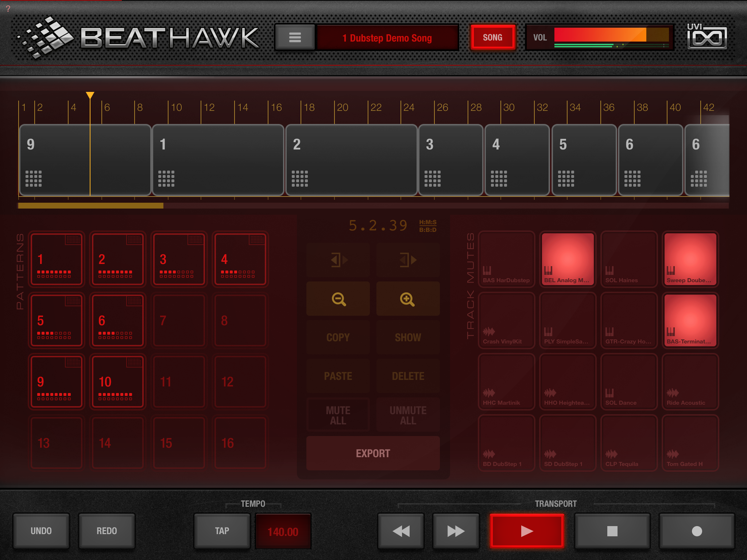Click the 140.00 tempo field
The height and width of the screenshot is (560, 747).
click(x=283, y=532)
